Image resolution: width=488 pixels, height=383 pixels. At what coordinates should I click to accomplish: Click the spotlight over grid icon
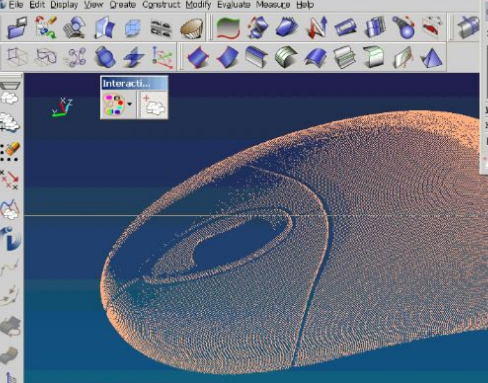[x=75, y=27]
